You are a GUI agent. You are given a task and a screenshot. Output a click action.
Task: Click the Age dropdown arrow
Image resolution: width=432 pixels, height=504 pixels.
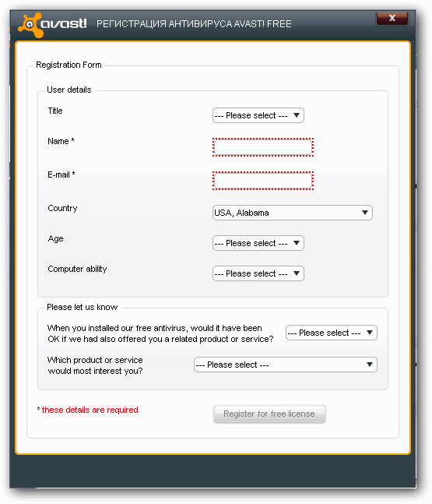[297, 243]
